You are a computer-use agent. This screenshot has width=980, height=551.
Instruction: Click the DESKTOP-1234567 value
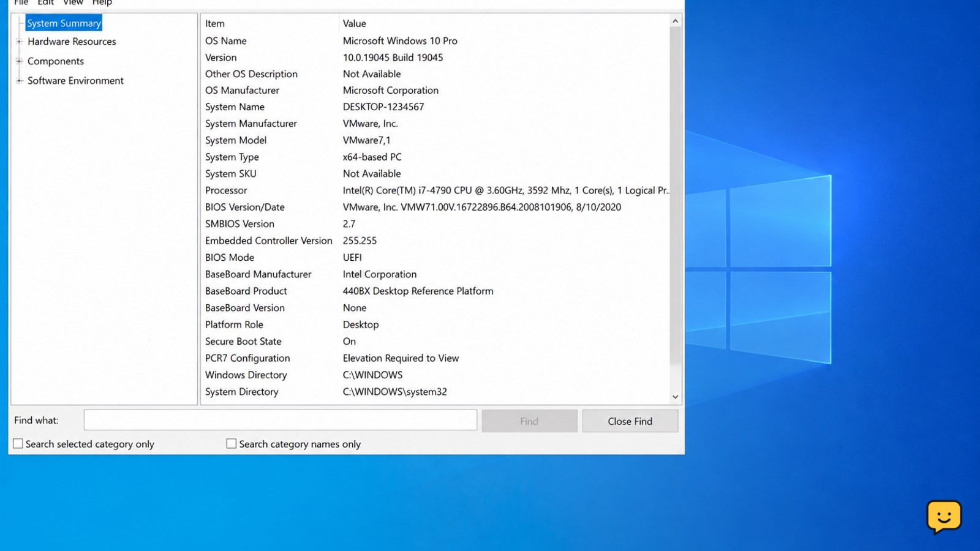[383, 107]
